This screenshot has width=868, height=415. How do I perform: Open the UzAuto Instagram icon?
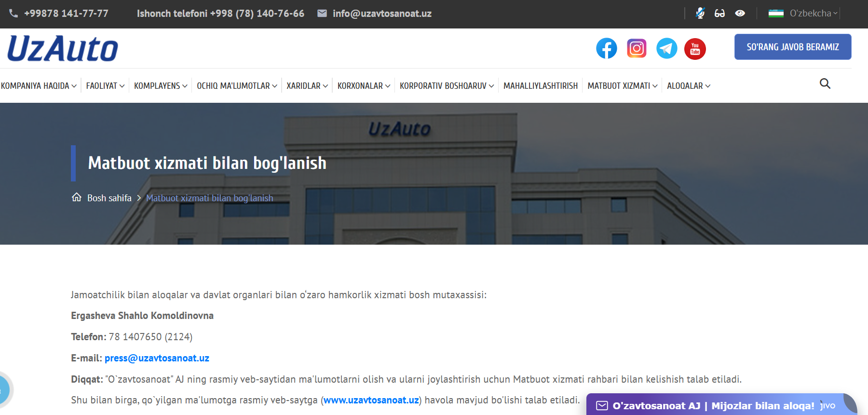point(637,48)
